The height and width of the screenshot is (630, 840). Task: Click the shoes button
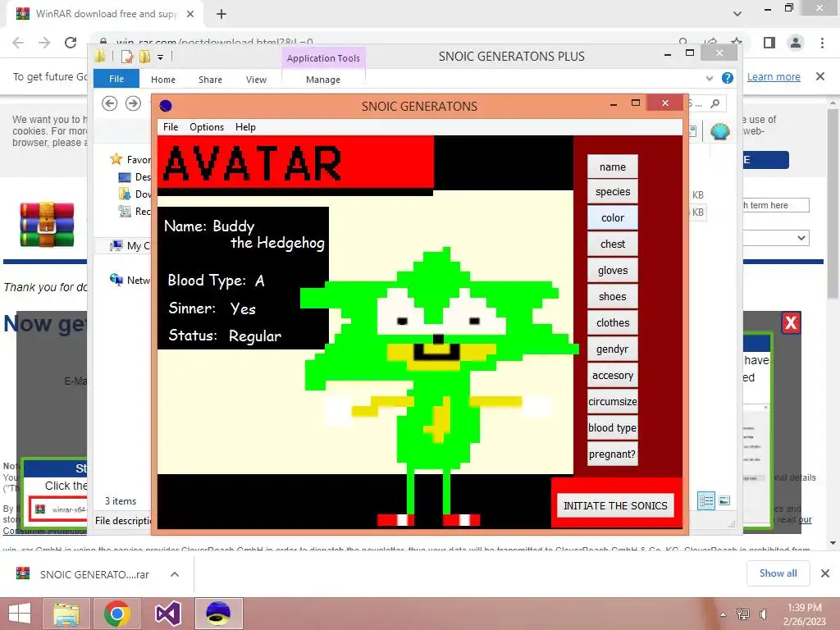(x=612, y=296)
